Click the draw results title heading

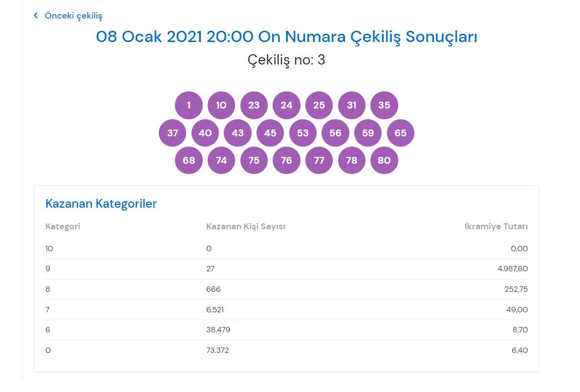[x=286, y=37]
